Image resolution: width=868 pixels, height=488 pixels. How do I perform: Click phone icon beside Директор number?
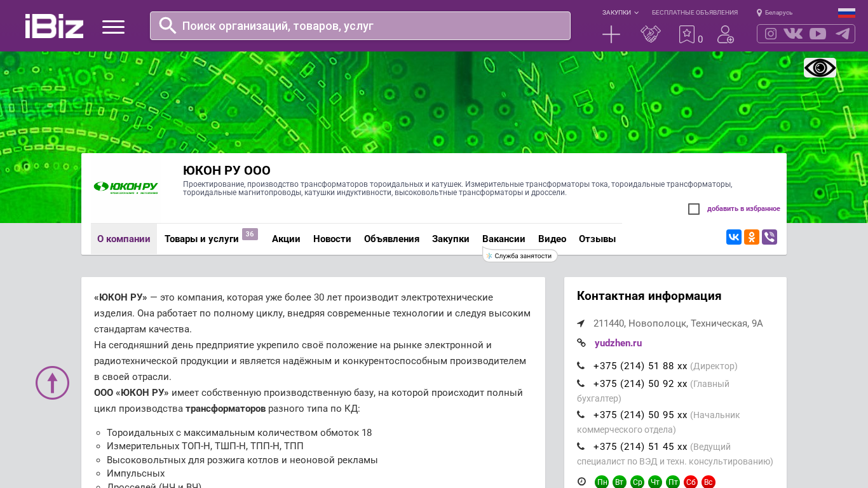581,366
